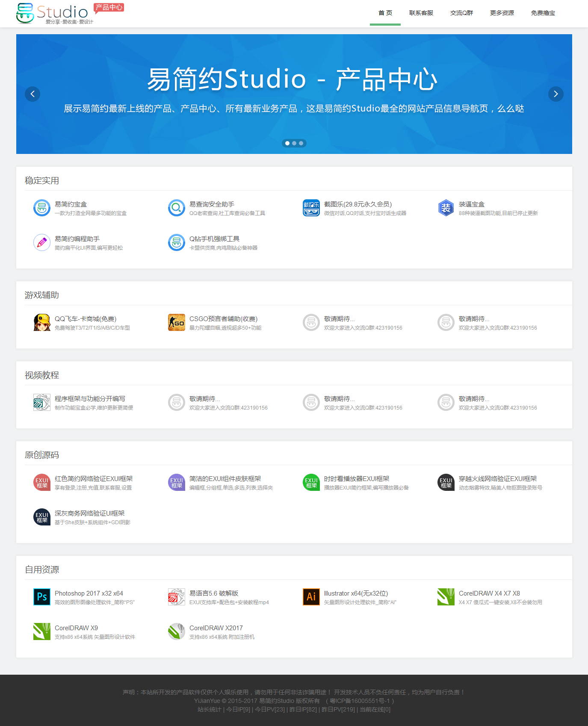The height and width of the screenshot is (726, 588).
Task: Open the 易语言5.6 破解版 link
Action: point(214,593)
